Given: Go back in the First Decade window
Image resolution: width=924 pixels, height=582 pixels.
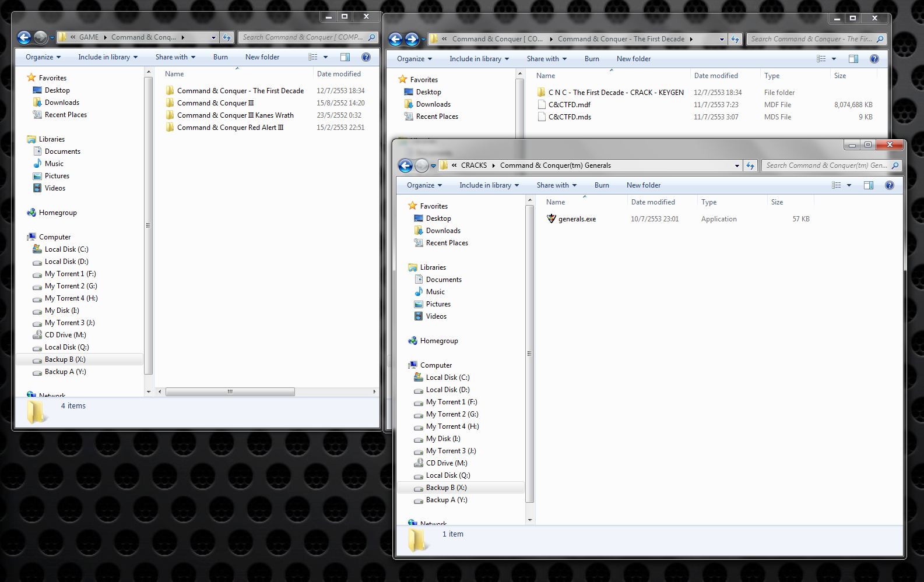Looking at the screenshot, I should 396,40.
